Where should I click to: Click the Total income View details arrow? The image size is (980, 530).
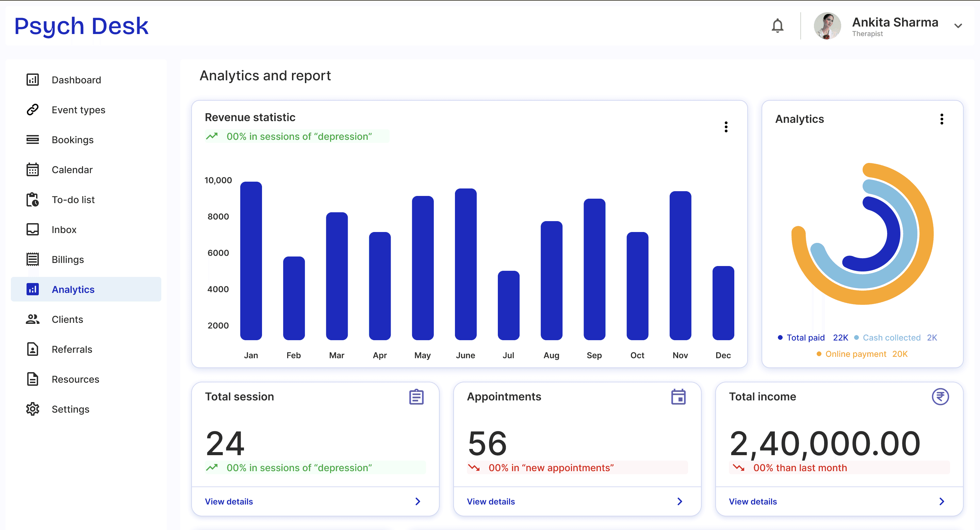pos(942,501)
